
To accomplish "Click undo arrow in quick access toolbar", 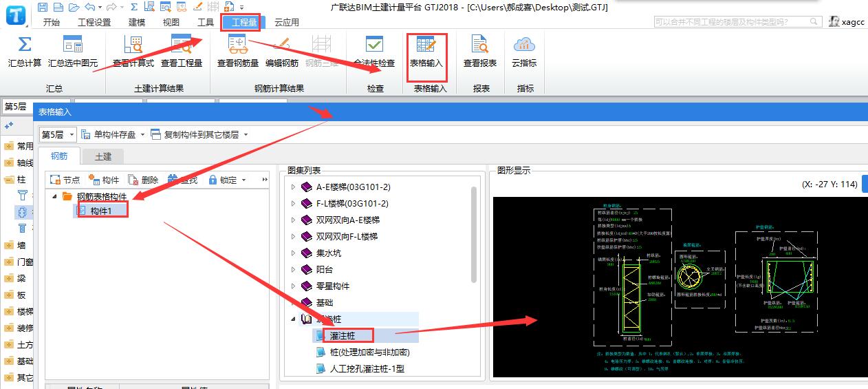I will point(91,7).
